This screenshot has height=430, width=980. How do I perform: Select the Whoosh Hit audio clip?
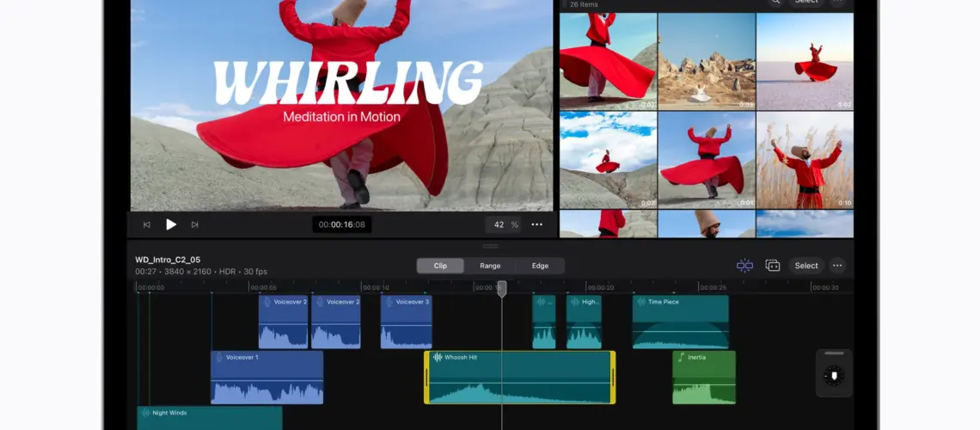tap(519, 378)
